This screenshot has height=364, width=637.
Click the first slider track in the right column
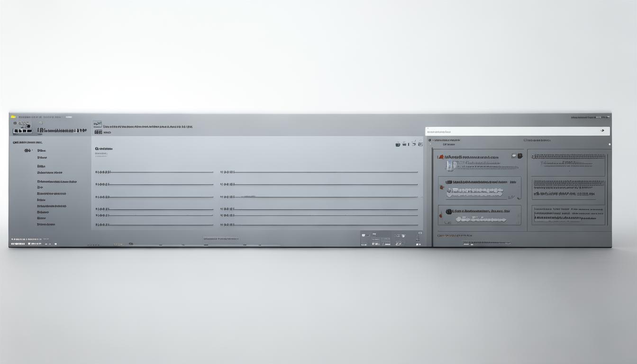click(x=326, y=172)
